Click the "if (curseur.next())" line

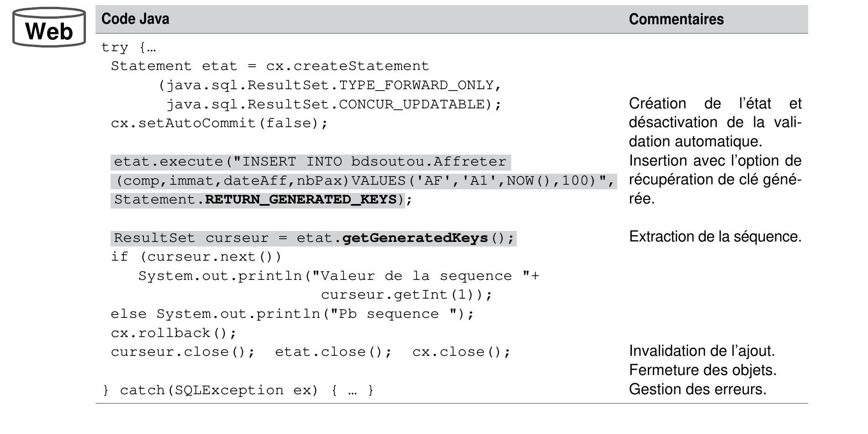(x=196, y=257)
